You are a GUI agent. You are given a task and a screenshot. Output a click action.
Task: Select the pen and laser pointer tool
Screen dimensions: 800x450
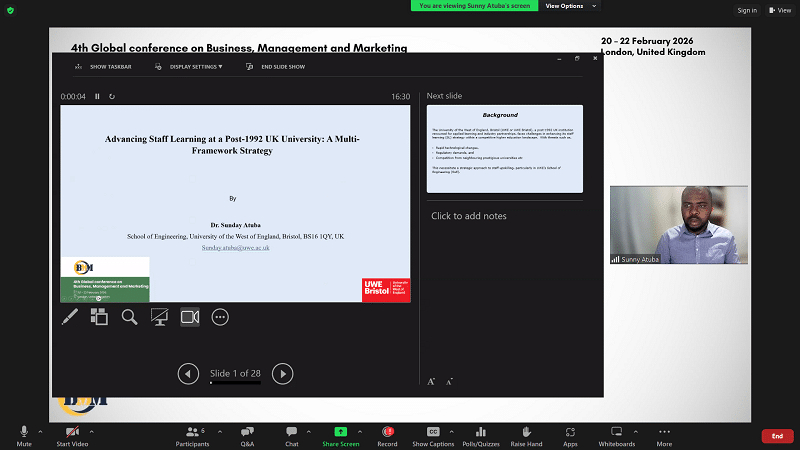coord(70,317)
